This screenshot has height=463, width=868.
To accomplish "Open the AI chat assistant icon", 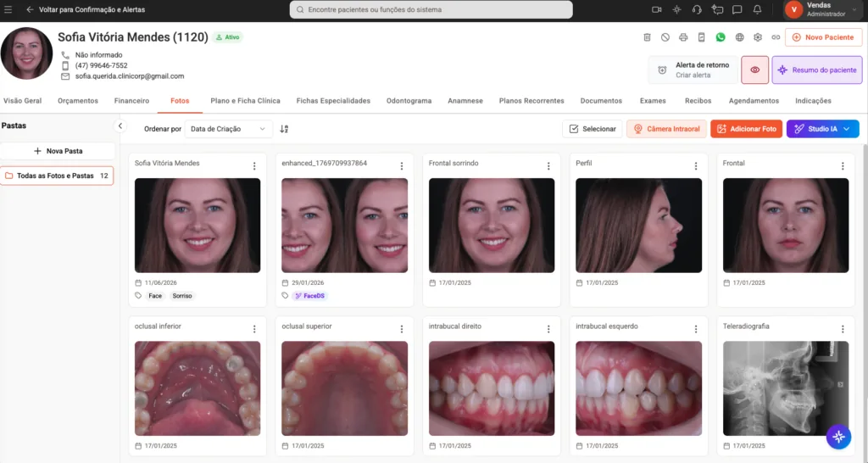I will click(717, 9).
